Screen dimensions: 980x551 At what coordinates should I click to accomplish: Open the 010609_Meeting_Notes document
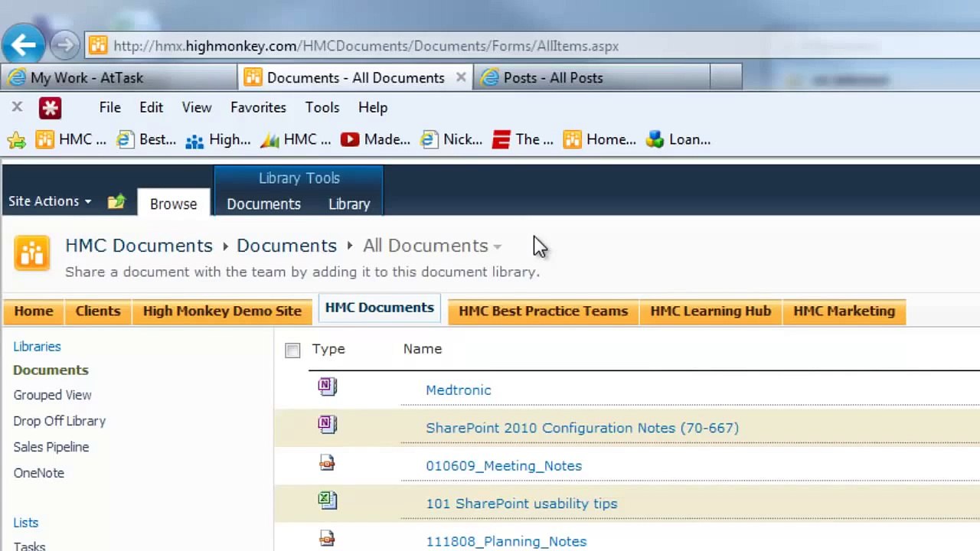(x=503, y=466)
